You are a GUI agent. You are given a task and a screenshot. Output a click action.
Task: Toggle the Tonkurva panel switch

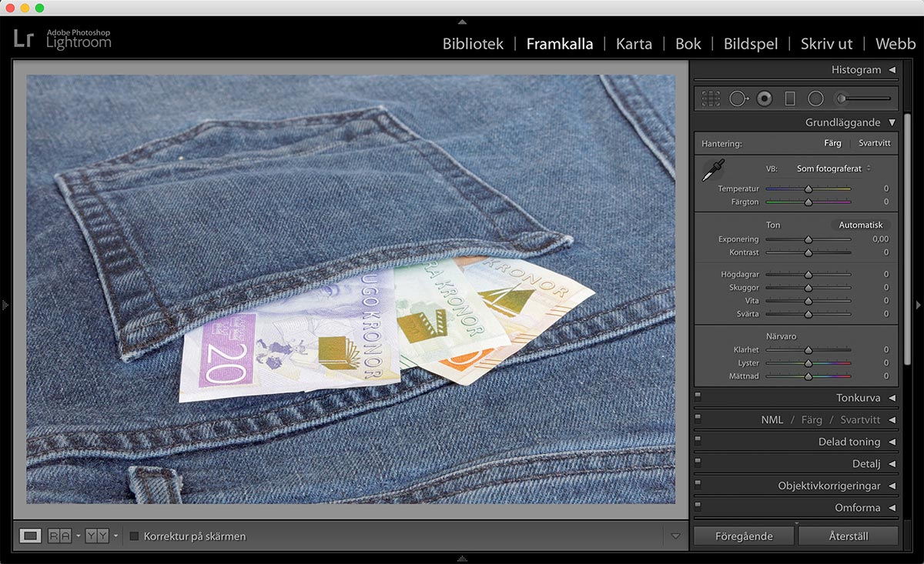(698, 397)
